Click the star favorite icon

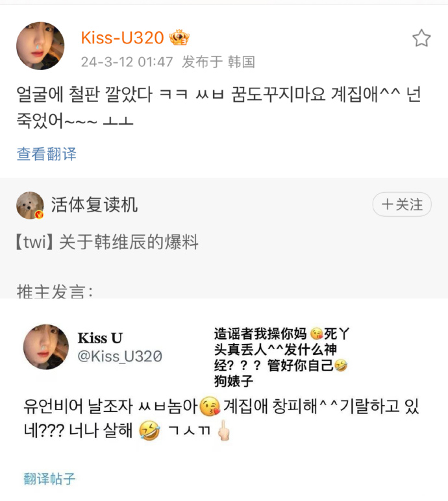point(421,38)
